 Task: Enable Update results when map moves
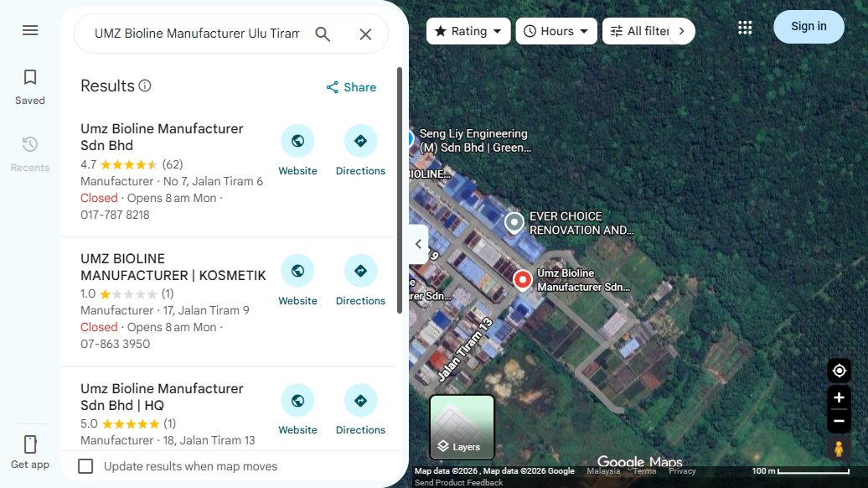coord(85,466)
